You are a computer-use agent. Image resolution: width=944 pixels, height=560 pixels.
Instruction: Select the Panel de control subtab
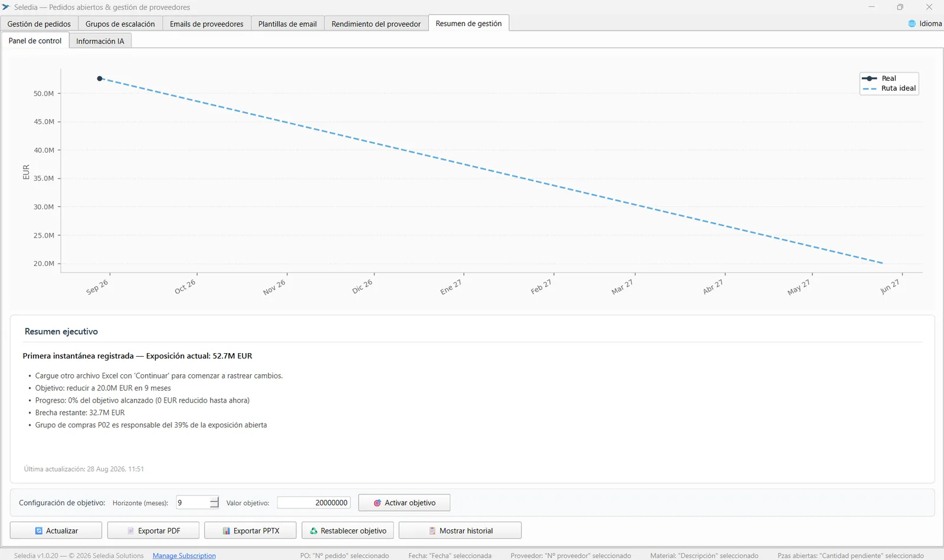(x=35, y=41)
